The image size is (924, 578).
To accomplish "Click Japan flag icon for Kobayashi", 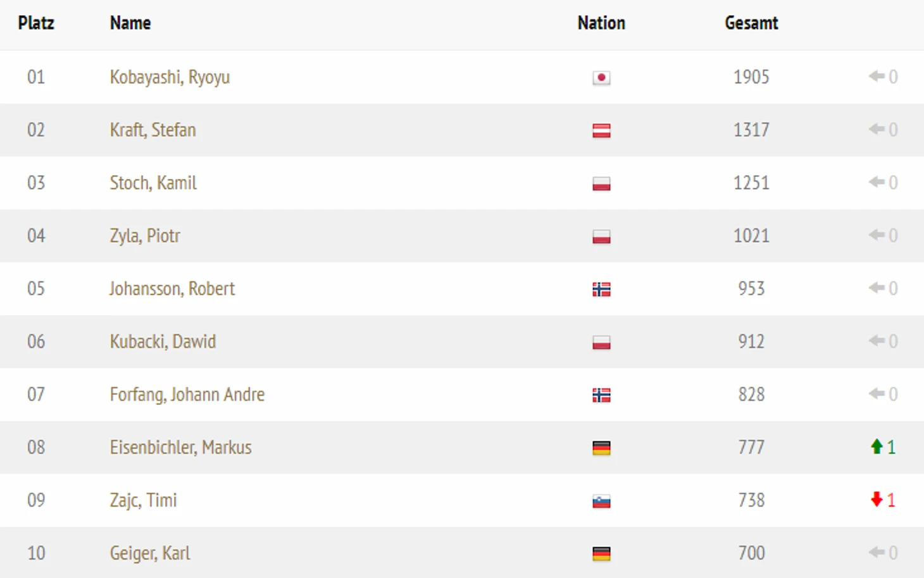I will coord(601,78).
